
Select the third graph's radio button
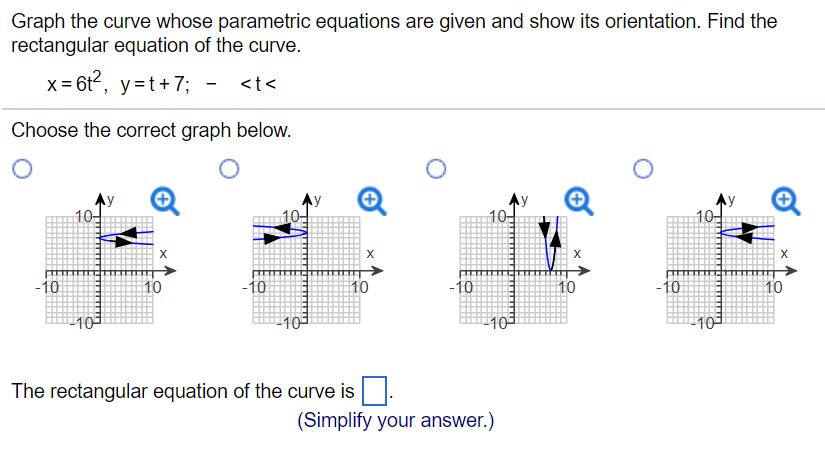click(x=436, y=169)
